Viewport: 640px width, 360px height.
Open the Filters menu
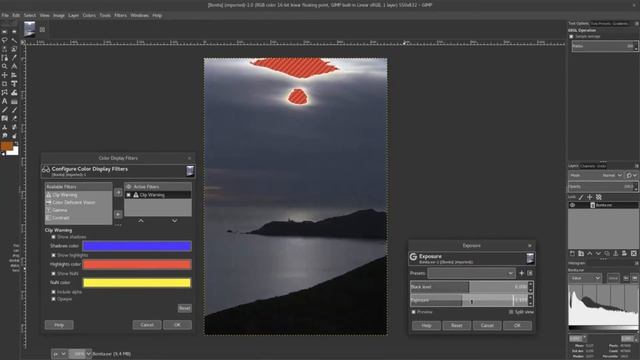[x=120, y=15]
